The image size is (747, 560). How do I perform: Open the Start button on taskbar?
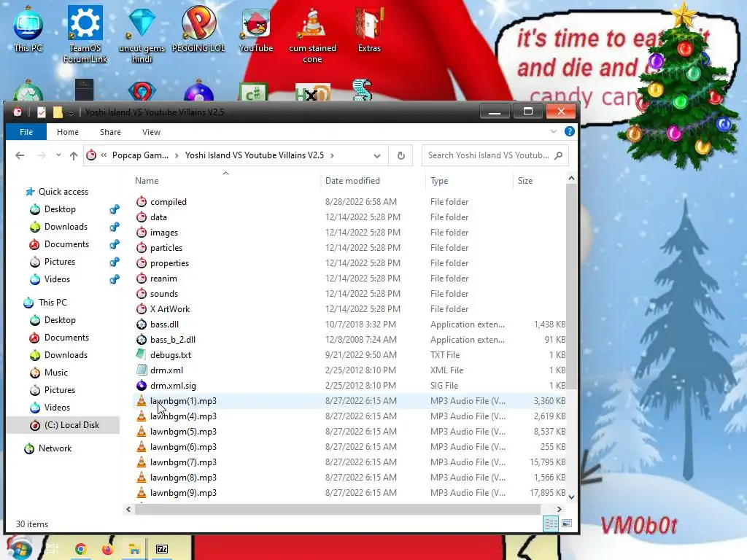point(18,548)
